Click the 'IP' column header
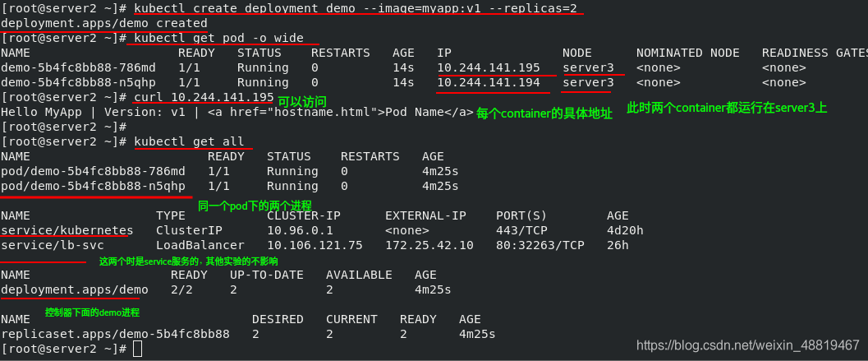 [x=444, y=53]
